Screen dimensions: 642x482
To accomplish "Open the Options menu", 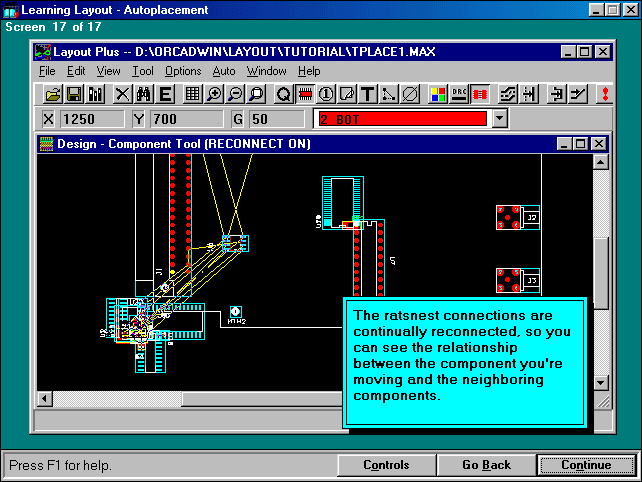I will [x=183, y=71].
